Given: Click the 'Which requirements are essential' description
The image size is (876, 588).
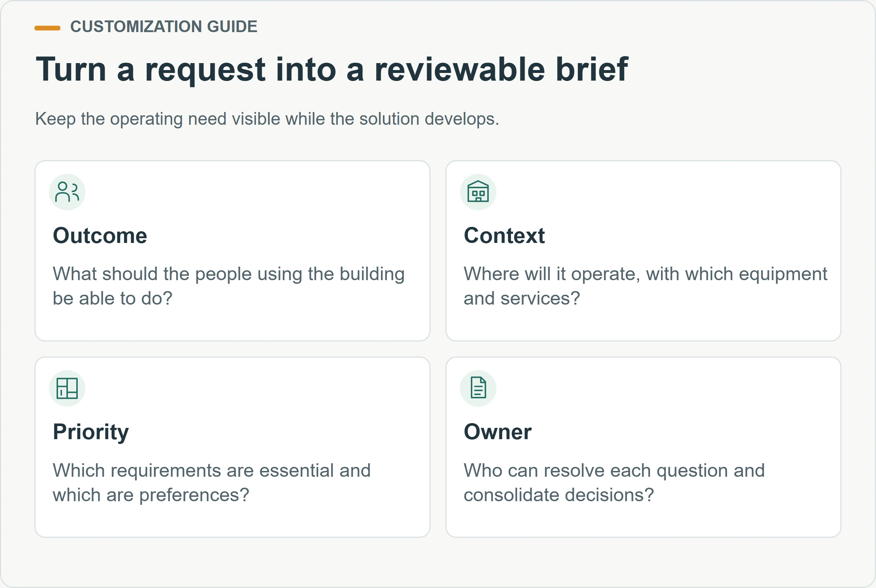Looking at the screenshot, I should tap(212, 483).
